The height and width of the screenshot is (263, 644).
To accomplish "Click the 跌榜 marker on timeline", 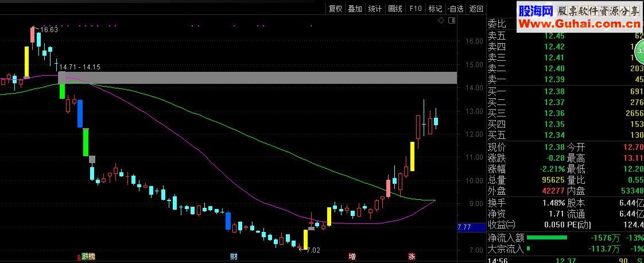I will click(x=88, y=257).
